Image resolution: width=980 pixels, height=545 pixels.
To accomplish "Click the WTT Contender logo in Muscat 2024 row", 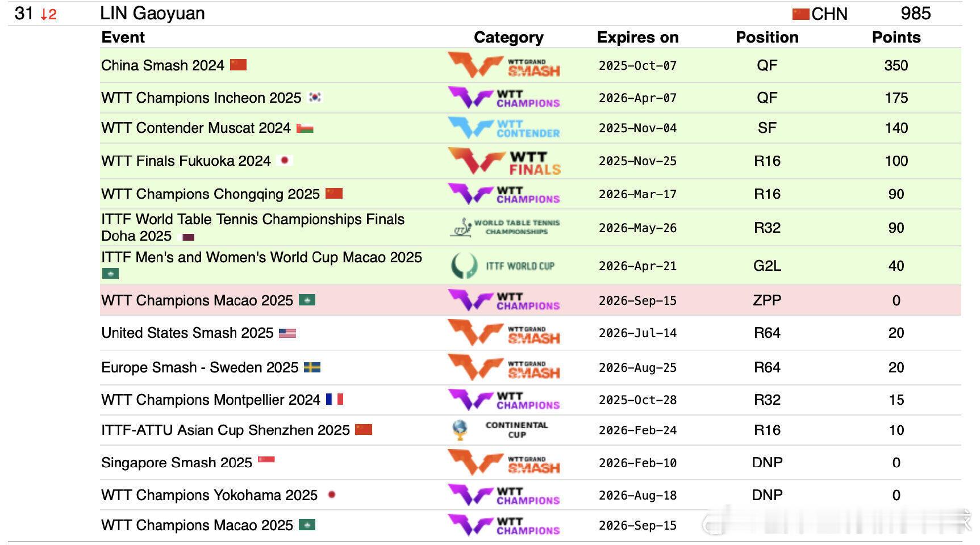I will coord(504,128).
